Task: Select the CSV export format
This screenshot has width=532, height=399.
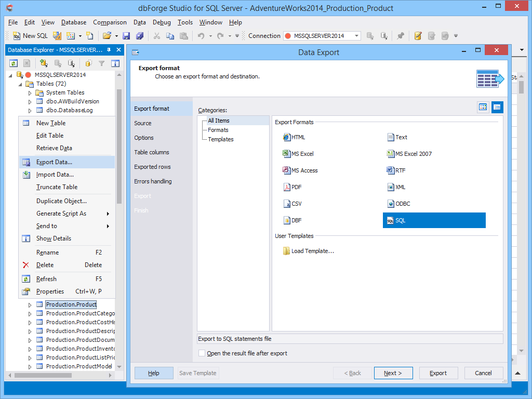Action: (292, 204)
